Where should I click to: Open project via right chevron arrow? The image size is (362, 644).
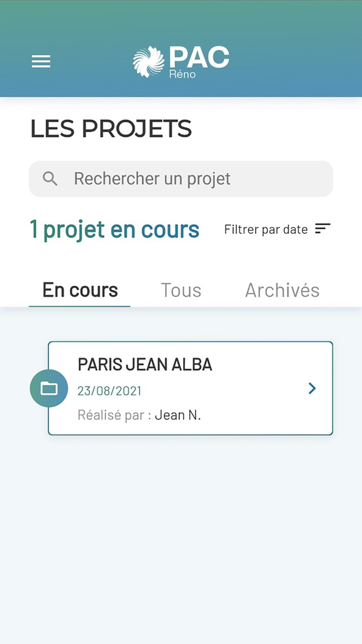[312, 388]
